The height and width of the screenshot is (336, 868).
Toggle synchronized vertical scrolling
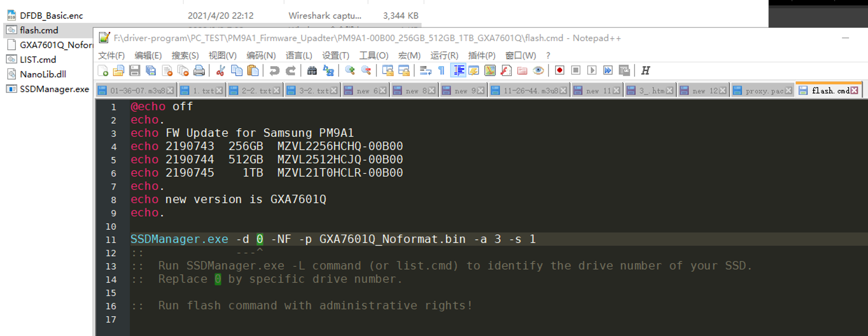(x=388, y=71)
